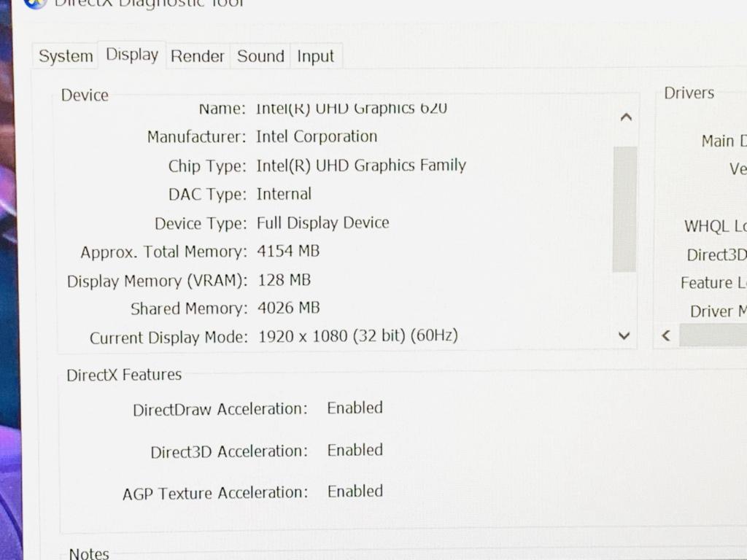Click the DAC Type value Internal

tap(284, 194)
